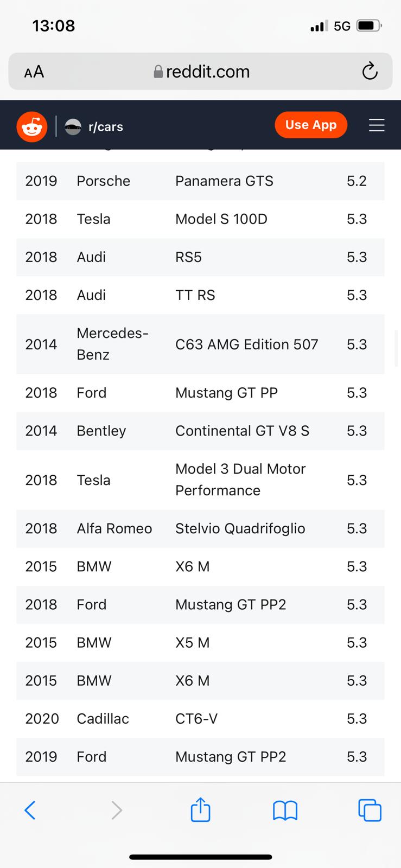
Task: Tap the Stelvio Quadrifoglio cell
Action: tap(240, 528)
